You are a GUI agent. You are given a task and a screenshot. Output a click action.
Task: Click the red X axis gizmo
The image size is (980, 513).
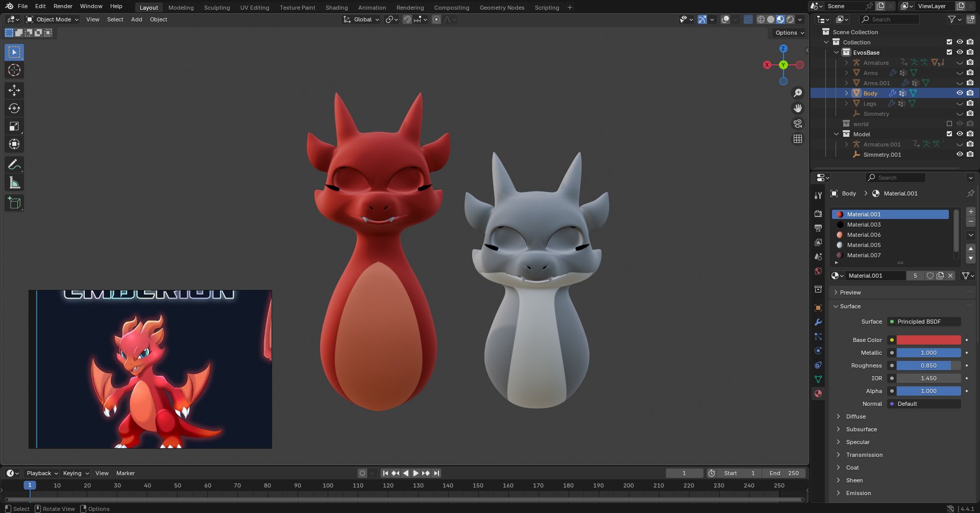(x=767, y=65)
